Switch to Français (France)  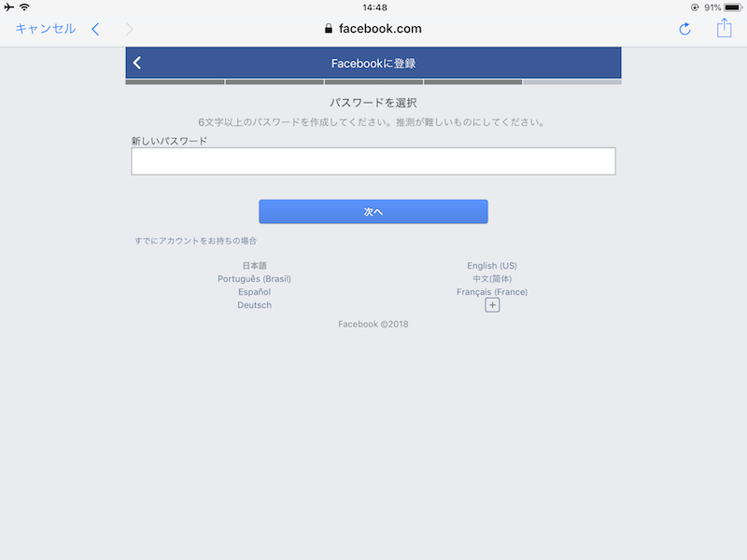click(492, 292)
